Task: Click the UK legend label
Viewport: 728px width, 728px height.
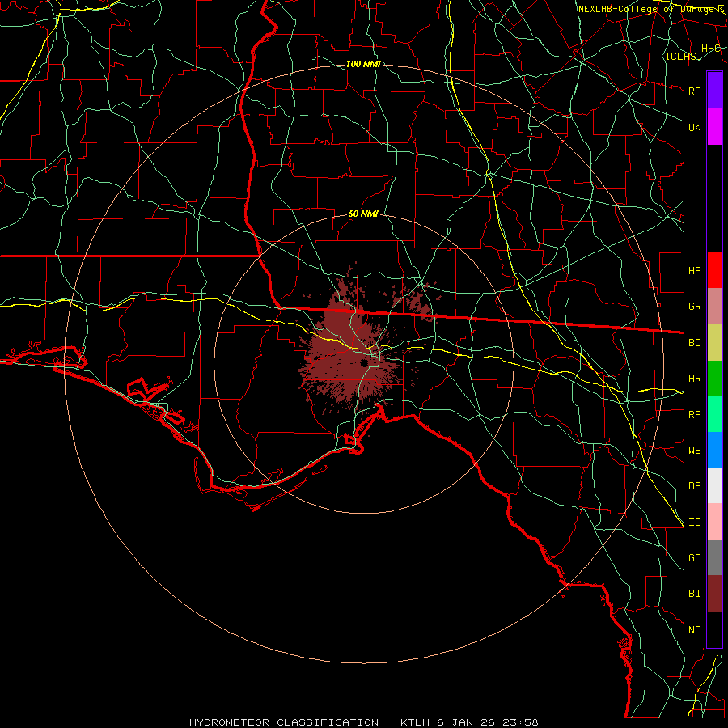Action: pos(695,127)
